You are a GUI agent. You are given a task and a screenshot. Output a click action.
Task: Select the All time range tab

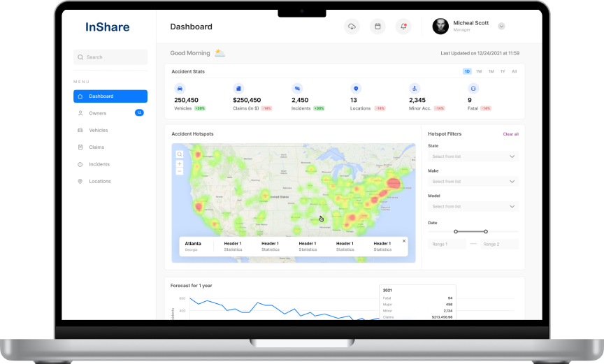click(515, 71)
